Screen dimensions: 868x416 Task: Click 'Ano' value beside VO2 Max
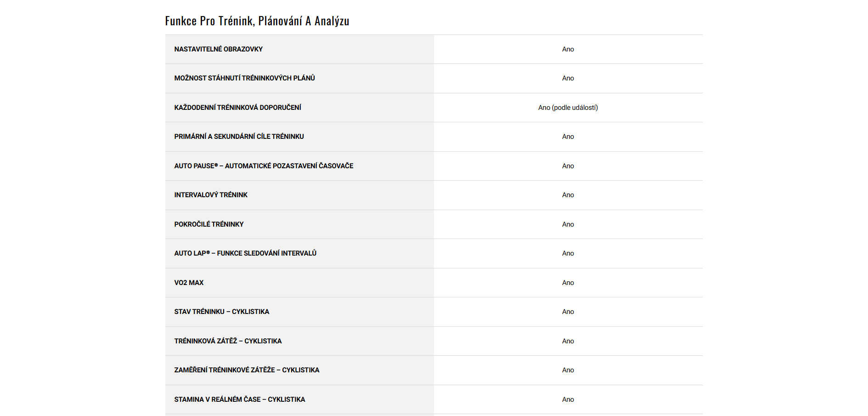pos(568,283)
